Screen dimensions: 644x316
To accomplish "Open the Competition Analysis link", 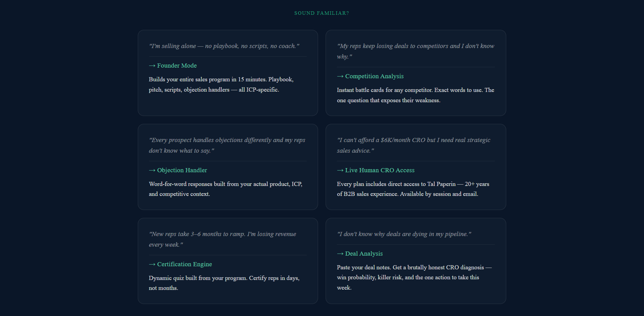I will tap(374, 76).
